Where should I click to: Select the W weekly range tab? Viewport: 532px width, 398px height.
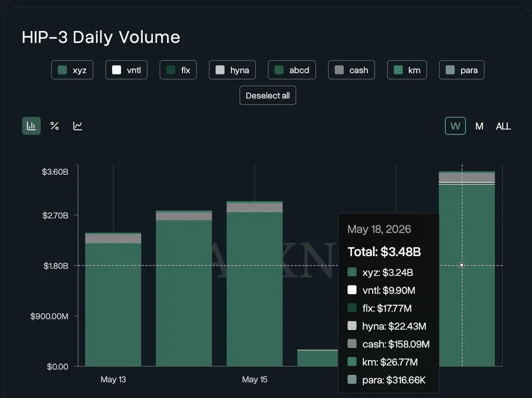click(x=455, y=126)
